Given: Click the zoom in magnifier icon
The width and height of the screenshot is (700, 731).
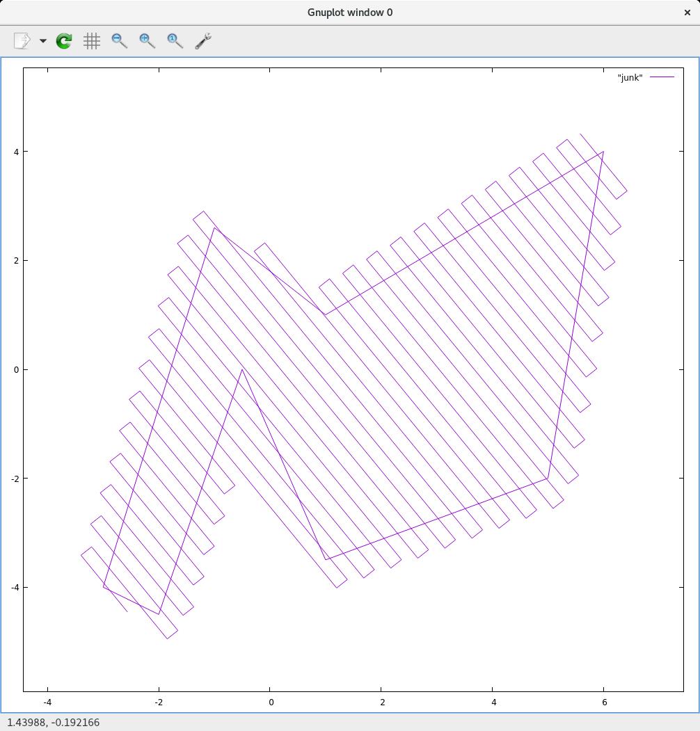Looking at the screenshot, I should (148, 41).
